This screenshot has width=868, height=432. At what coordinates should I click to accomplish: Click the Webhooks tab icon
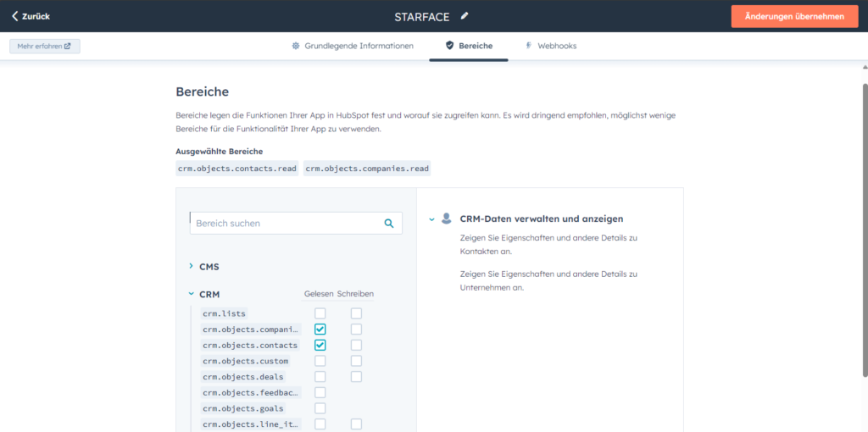click(529, 46)
